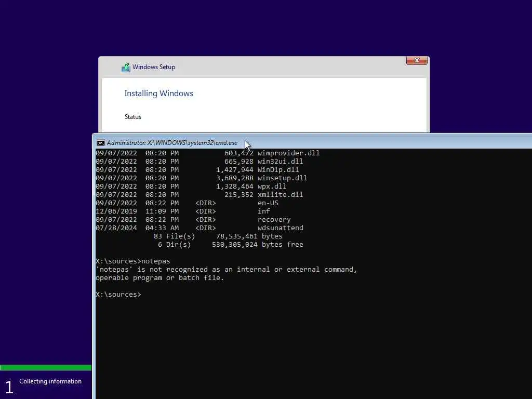Click the recovery directory name
The height and width of the screenshot is (399, 532).
274,220
